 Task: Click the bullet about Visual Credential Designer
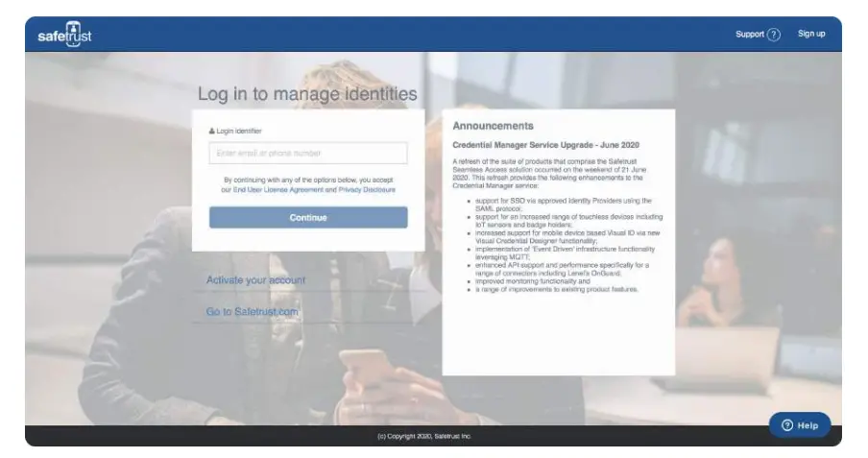(x=567, y=237)
